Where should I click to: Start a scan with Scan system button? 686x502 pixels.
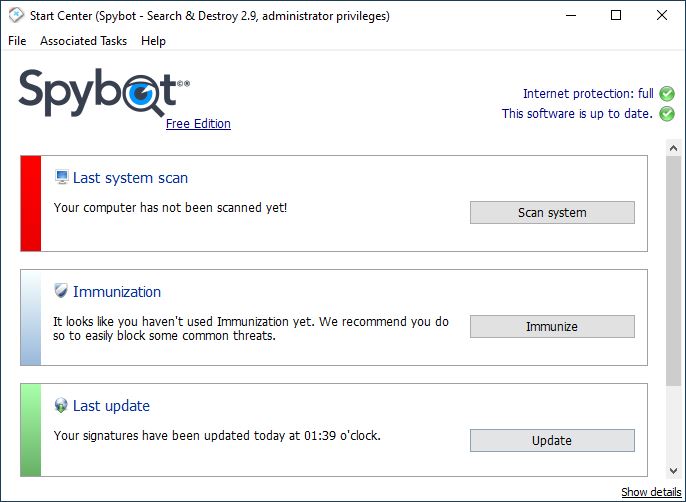coord(552,213)
